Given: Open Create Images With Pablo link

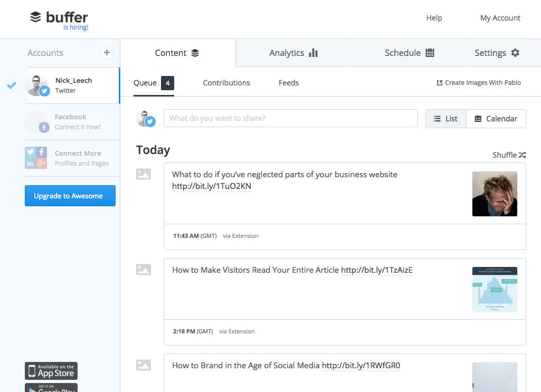Looking at the screenshot, I should coord(479,83).
